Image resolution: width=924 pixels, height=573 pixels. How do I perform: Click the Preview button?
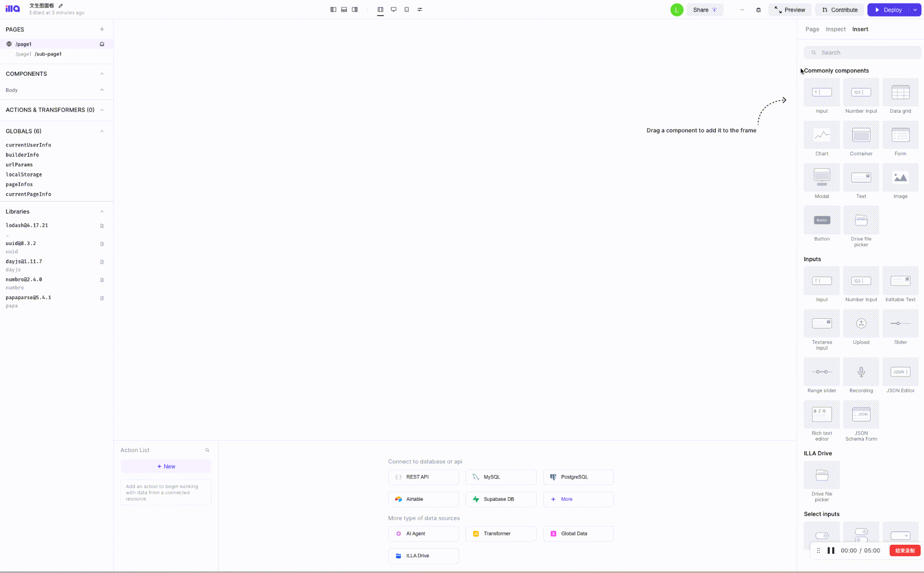[x=790, y=10]
